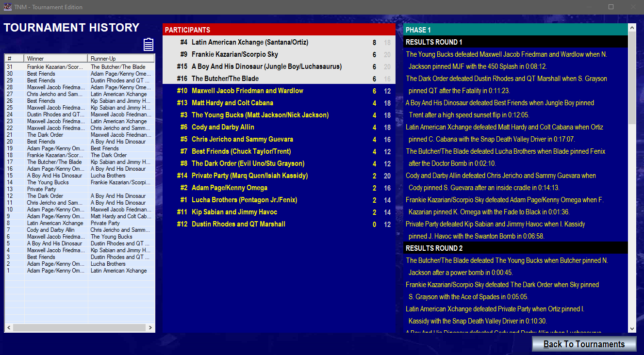
Task: Click the RESULTS ROUND 1 section header
Action: pos(514,42)
